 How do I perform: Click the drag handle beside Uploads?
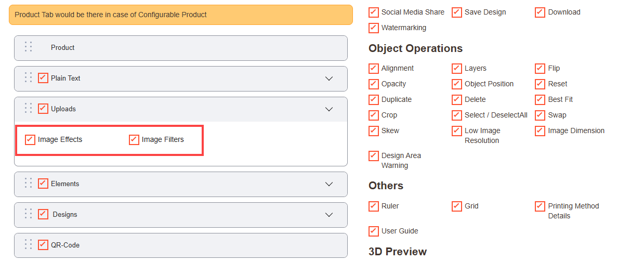point(29,108)
